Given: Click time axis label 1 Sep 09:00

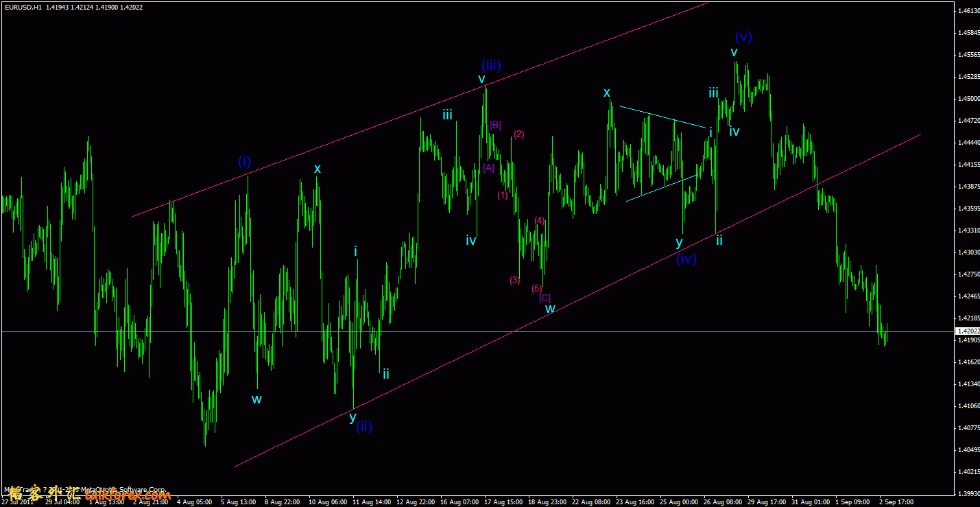Looking at the screenshot, I should [x=852, y=502].
